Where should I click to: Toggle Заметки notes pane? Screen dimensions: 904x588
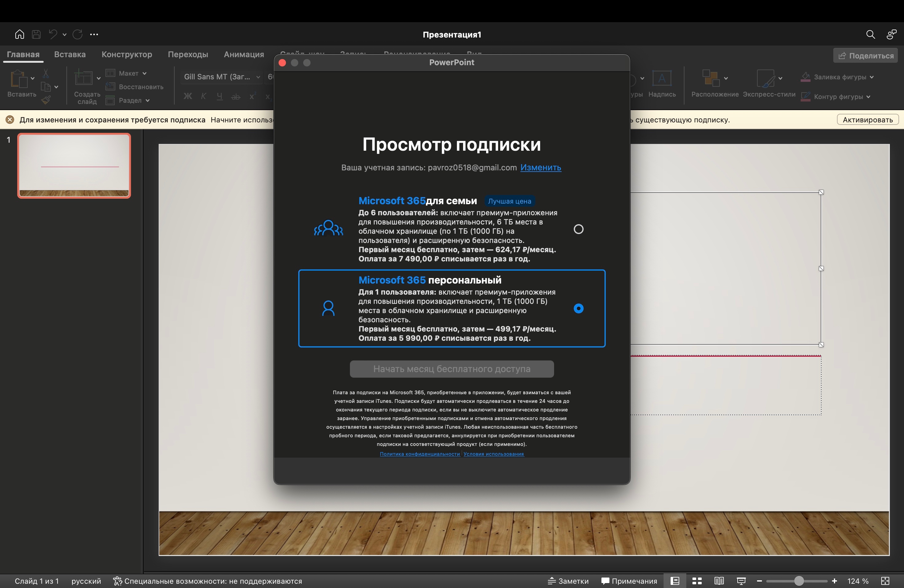click(568, 581)
